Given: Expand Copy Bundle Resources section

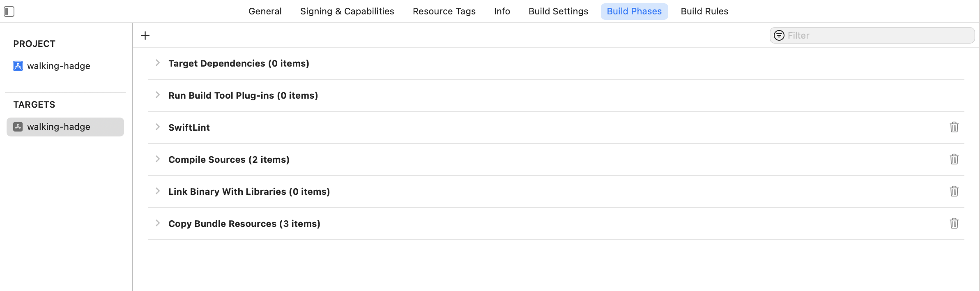Looking at the screenshot, I should pos(157,223).
